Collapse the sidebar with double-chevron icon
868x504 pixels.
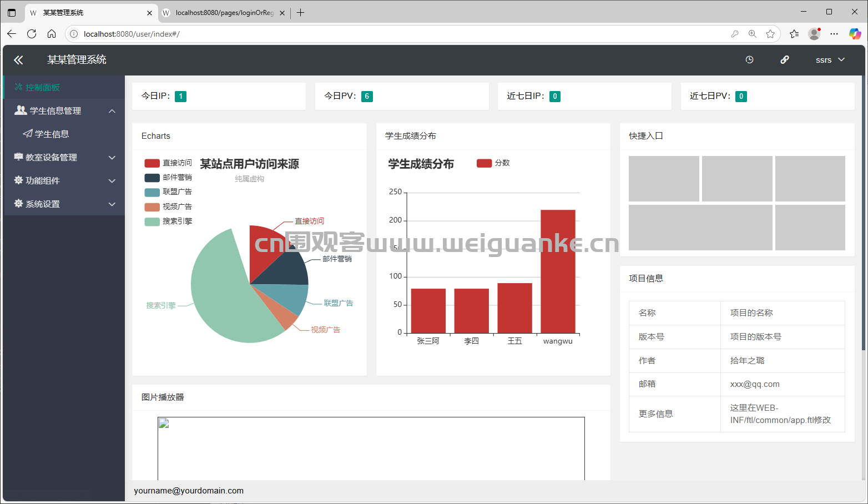coord(19,60)
